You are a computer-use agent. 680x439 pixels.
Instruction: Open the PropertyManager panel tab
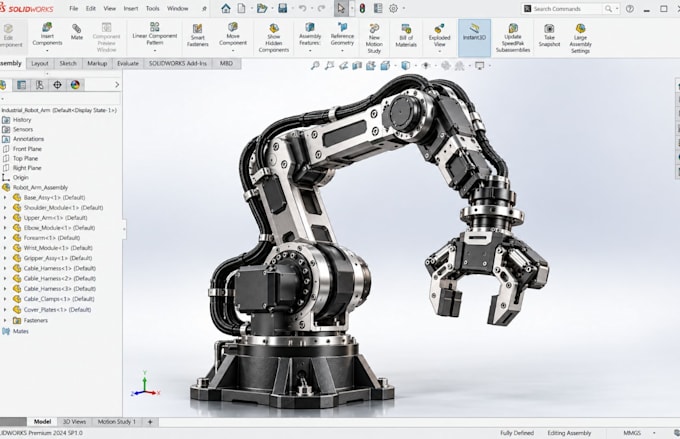(21, 85)
